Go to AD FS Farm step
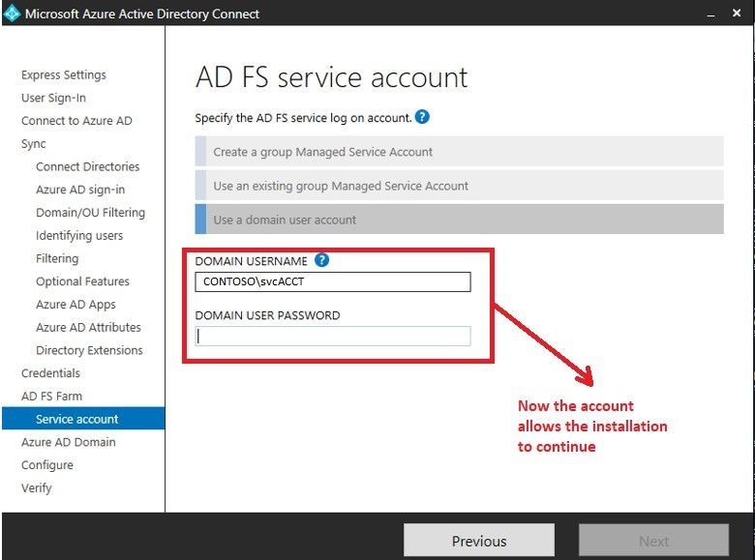This screenshot has height=560, width=755. click(x=51, y=397)
